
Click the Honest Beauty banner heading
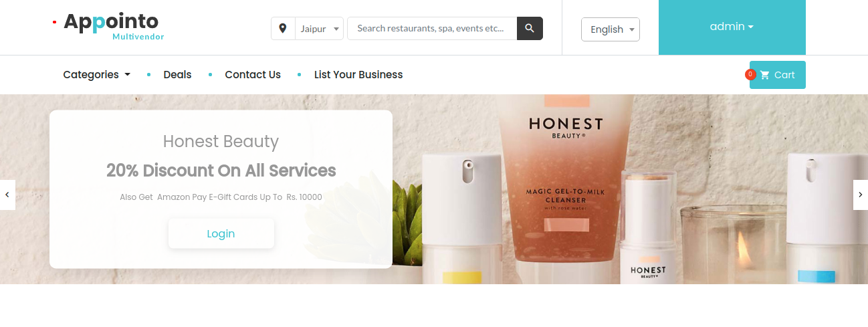tap(221, 142)
